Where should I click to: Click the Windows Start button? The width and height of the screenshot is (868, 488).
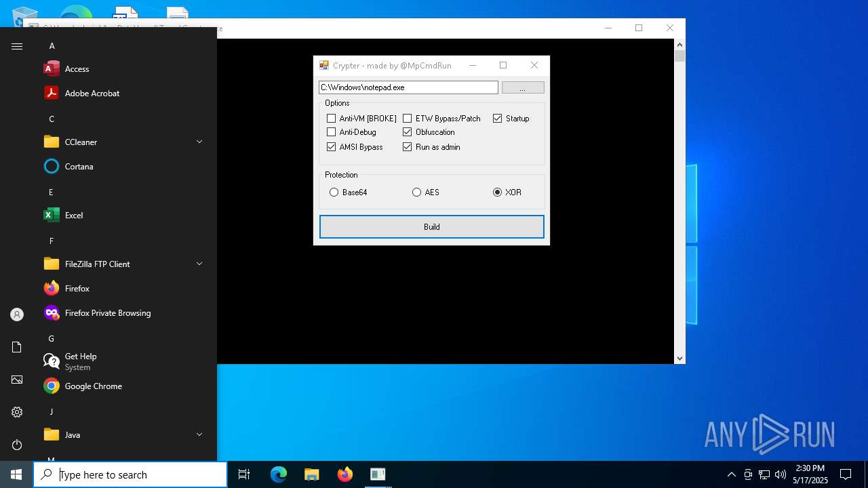click(x=16, y=474)
